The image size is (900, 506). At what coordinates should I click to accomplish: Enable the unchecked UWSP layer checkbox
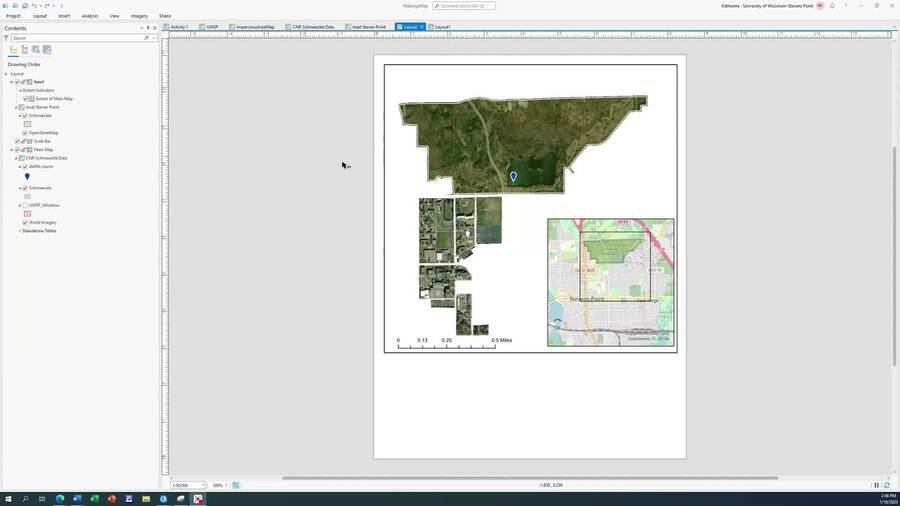(x=25, y=205)
